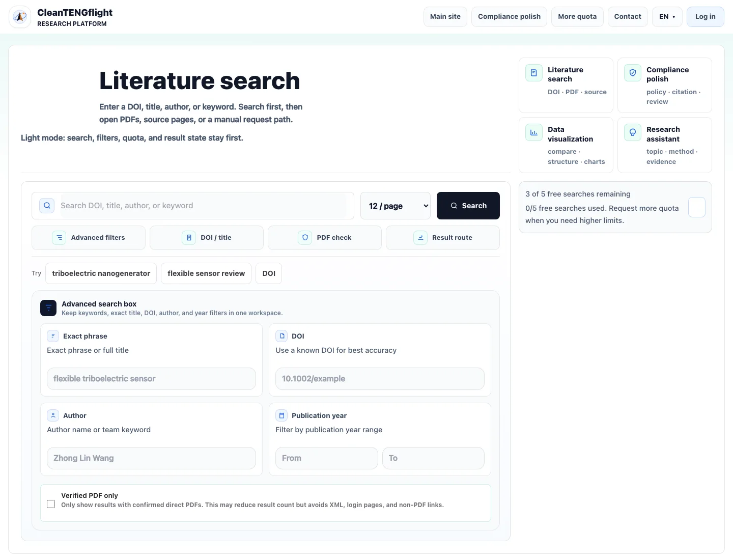Screen dimensions: 733x560
Task: Open the Research assistant card
Action: (665, 145)
